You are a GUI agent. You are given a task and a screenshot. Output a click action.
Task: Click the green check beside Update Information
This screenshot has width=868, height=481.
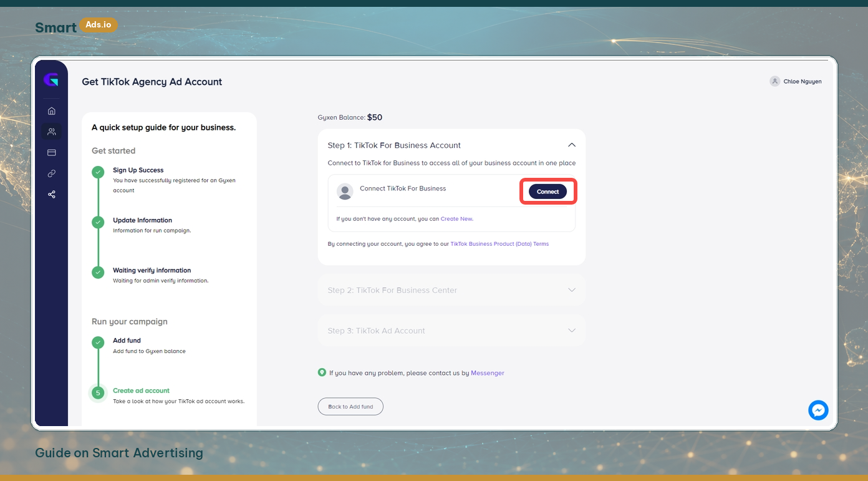[98, 222]
